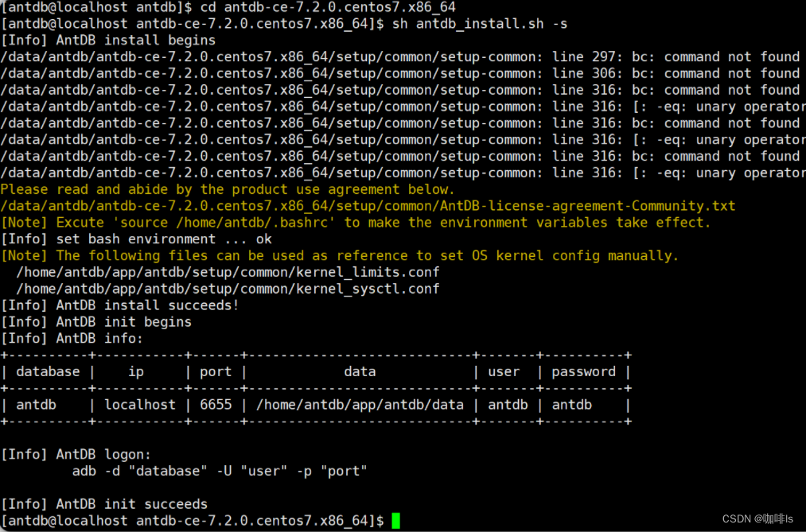806x532 pixels.
Task: Click the kernel_sysctl.conf file path
Action: pyautogui.click(x=228, y=289)
